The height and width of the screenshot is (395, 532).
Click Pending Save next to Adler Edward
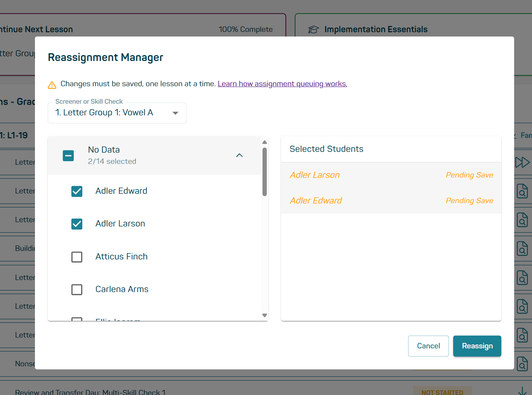[469, 201]
